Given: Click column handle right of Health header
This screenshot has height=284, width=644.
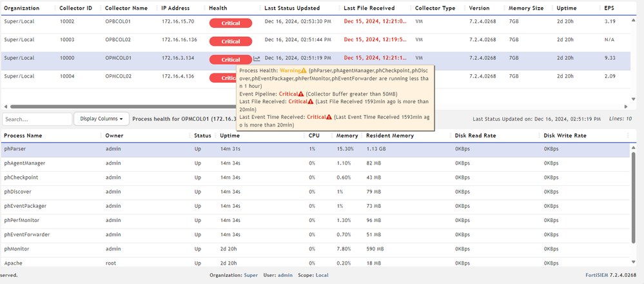Looking at the screenshot, I should 260,8.
